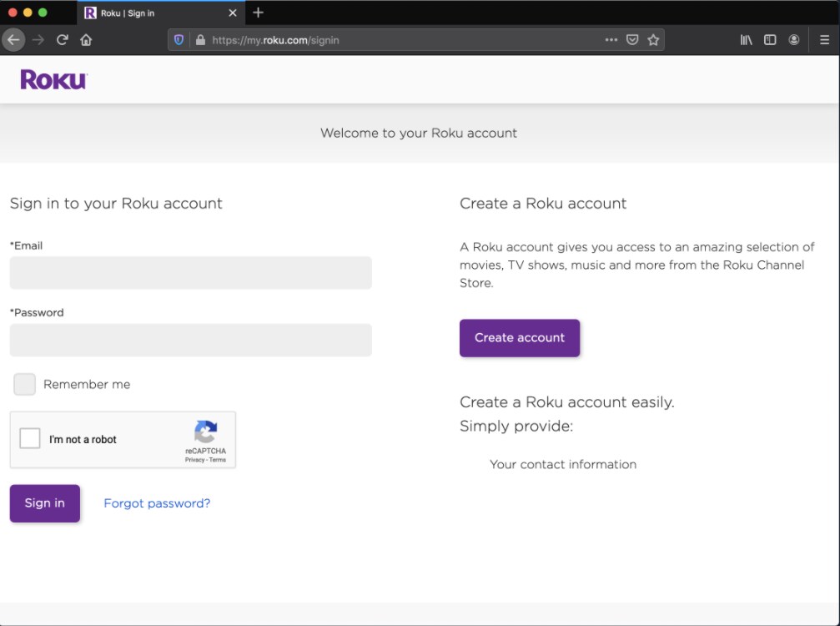This screenshot has width=840, height=626.
Task: Reload the page with the refresh icon
Action: point(62,40)
